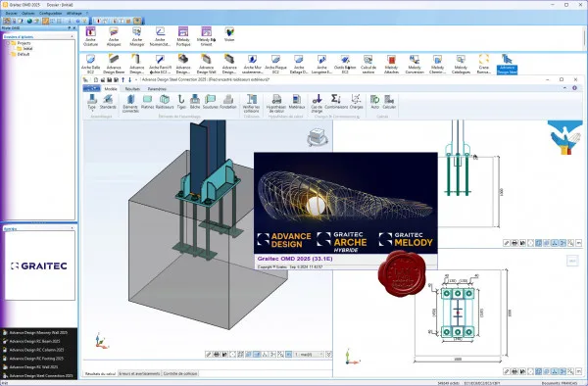Click Auto calculation icon

pos(374,102)
